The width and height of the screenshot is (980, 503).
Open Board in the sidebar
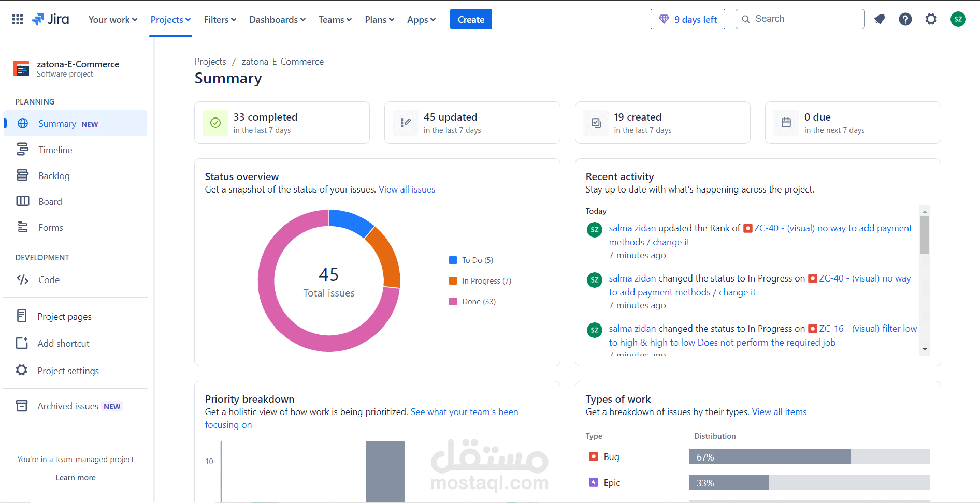[x=76, y=201]
